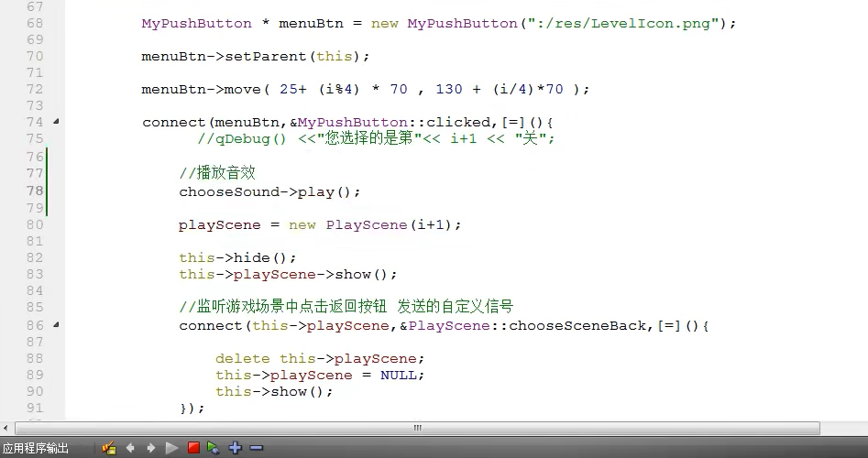This screenshot has width=868, height=458.
Task: Click line number 80 in the gutter
Action: click(34, 224)
